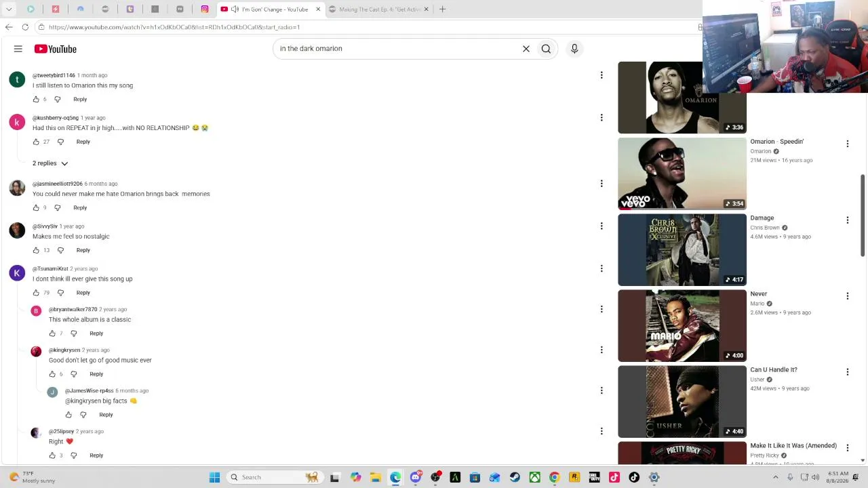Open the Usher "Can U Handle It?" thumbnail

click(682, 401)
